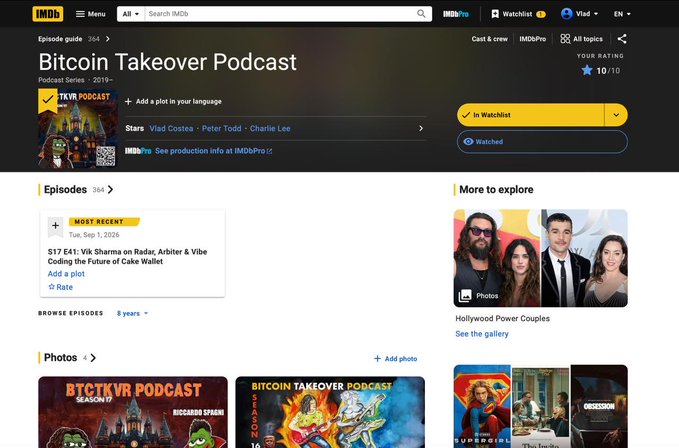The image size is (679, 448).
Task: Open IMDbPro from the top bar
Action: [x=456, y=14]
